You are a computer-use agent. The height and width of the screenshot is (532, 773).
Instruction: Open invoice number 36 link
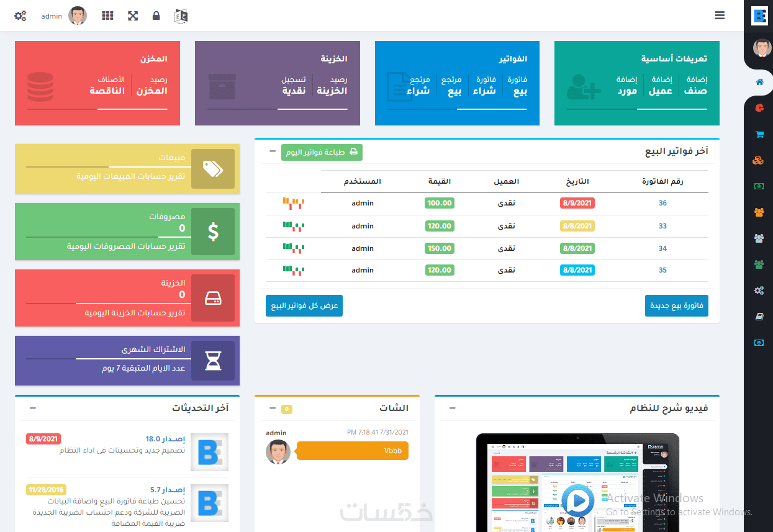pyautogui.click(x=662, y=203)
